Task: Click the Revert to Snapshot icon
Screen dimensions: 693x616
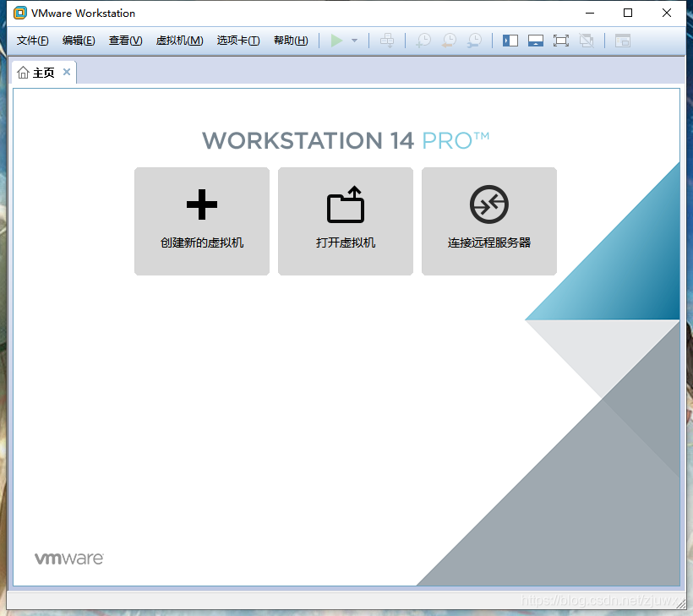Action: pos(449,41)
